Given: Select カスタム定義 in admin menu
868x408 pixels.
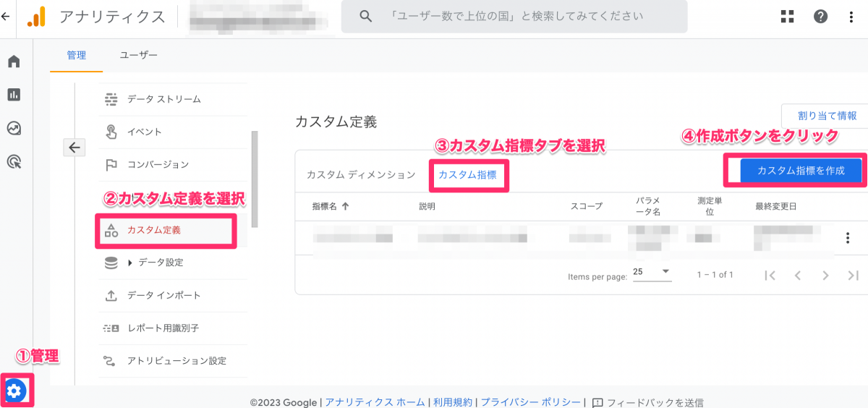Looking at the screenshot, I should pyautogui.click(x=154, y=231).
